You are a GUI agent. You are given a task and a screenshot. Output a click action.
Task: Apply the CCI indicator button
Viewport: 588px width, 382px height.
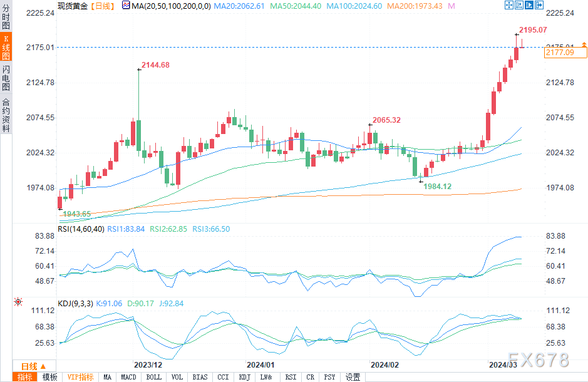[223, 377]
